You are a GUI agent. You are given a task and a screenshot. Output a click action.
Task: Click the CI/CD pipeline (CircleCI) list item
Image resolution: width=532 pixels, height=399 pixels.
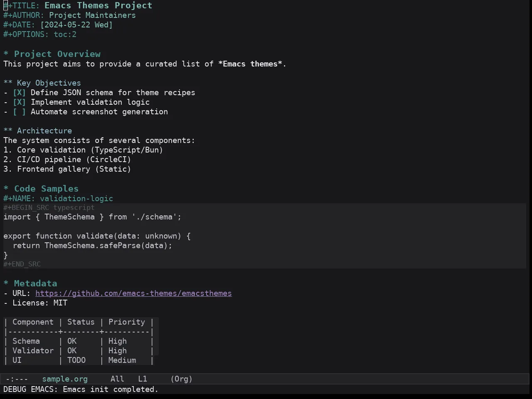click(x=67, y=160)
